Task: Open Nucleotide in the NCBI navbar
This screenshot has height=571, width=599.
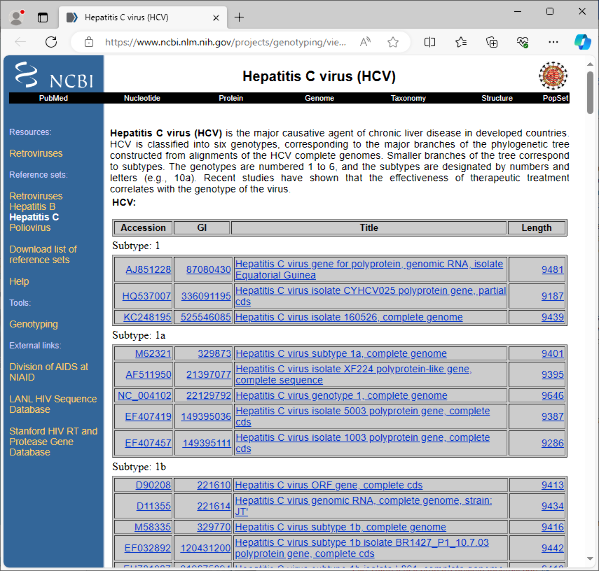Action: (x=142, y=98)
